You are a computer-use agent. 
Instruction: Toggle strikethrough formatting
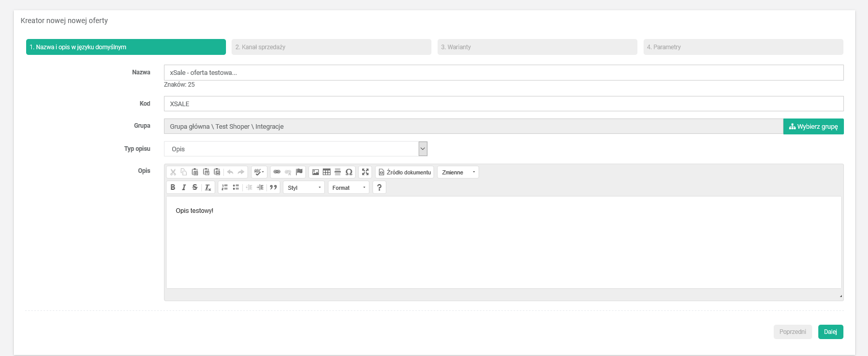click(x=195, y=188)
